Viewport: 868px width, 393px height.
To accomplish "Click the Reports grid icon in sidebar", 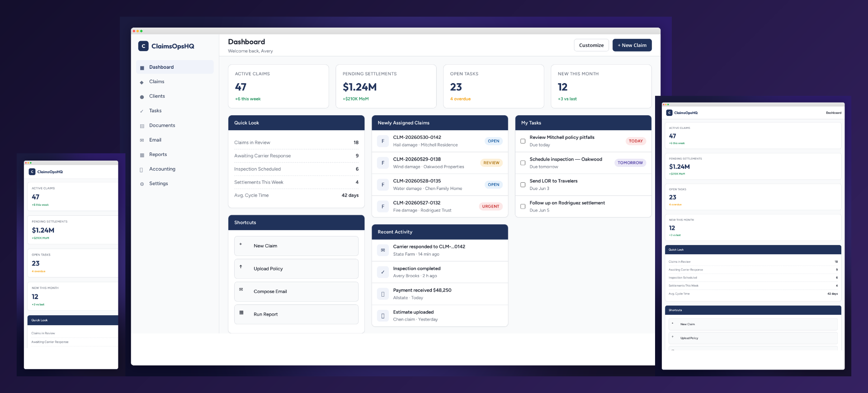I will point(142,155).
